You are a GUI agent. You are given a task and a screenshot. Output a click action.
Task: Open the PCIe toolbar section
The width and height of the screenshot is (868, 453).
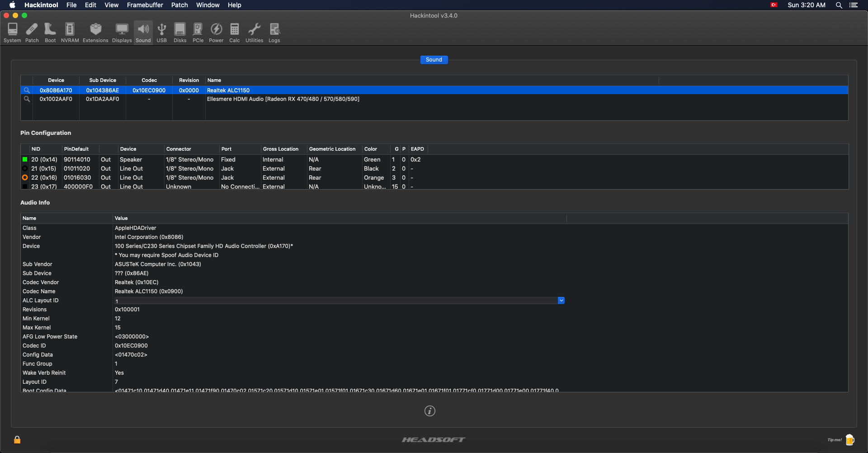coord(198,32)
